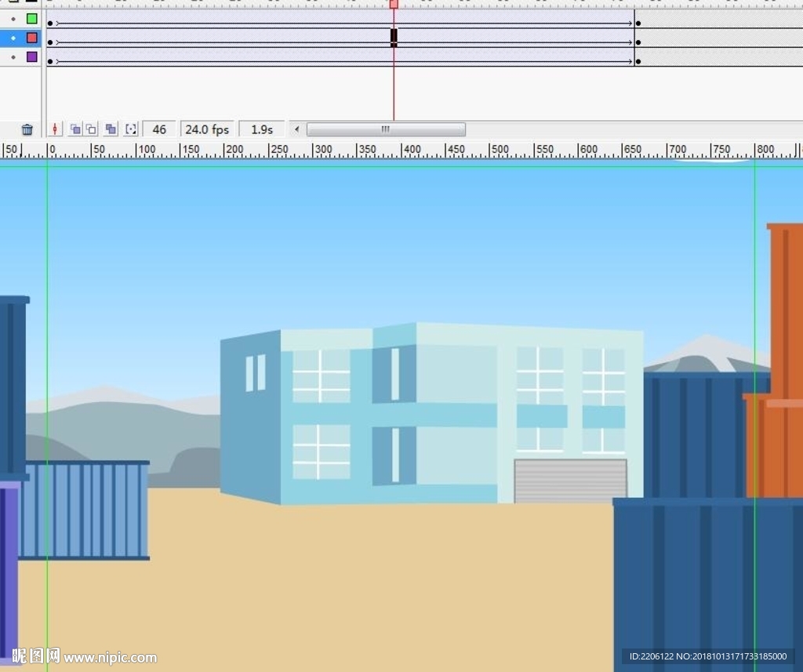803x672 pixels.
Task: Open the Modify Markers bracket icon
Action: [131, 129]
